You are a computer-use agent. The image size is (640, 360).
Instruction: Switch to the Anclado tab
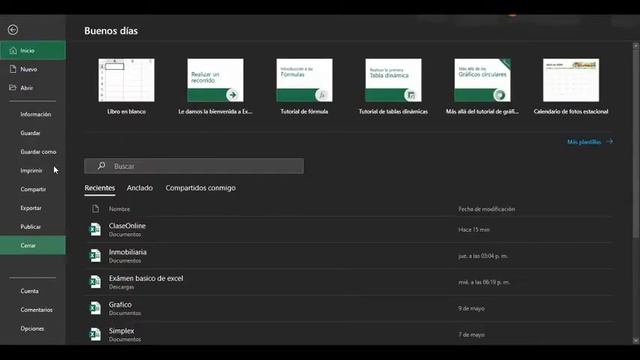[x=140, y=188]
